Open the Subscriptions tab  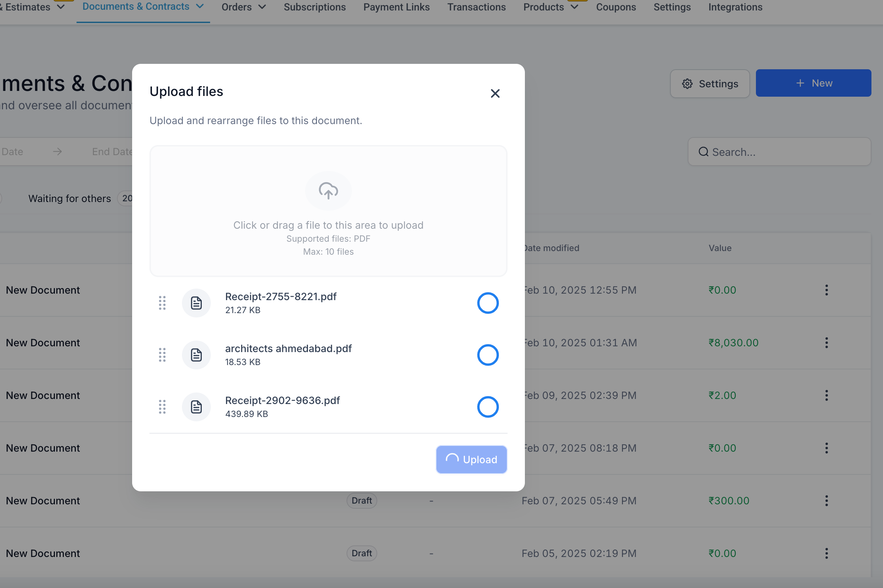click(x=314, y=7)
